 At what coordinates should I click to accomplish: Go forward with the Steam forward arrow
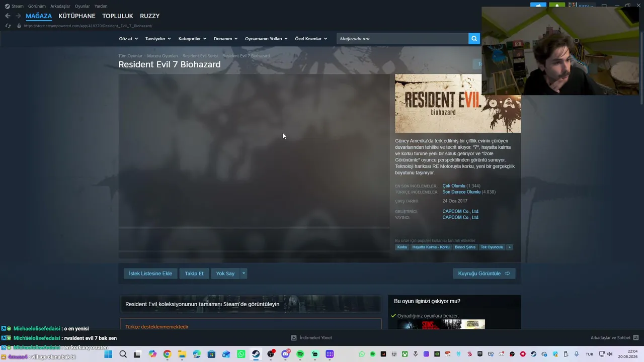coord(18,16)
